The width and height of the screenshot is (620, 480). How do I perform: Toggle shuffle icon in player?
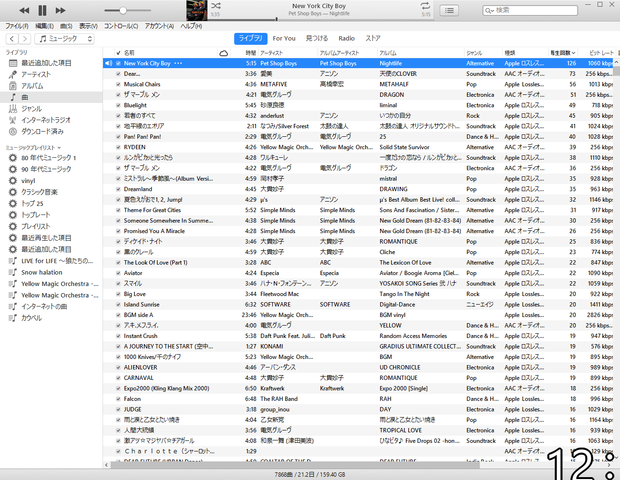pyautogui.click(x=216, y=6)
